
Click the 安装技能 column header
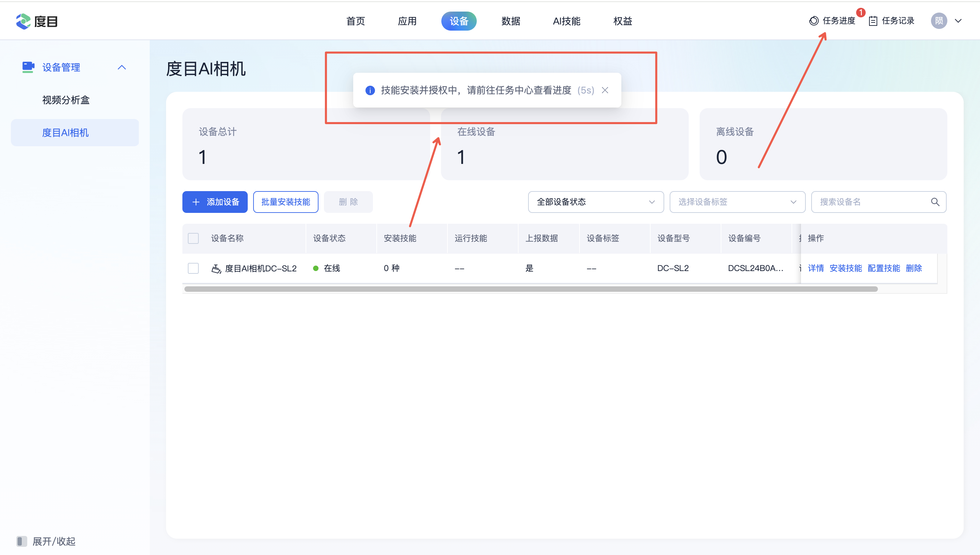tap(399, 238)
